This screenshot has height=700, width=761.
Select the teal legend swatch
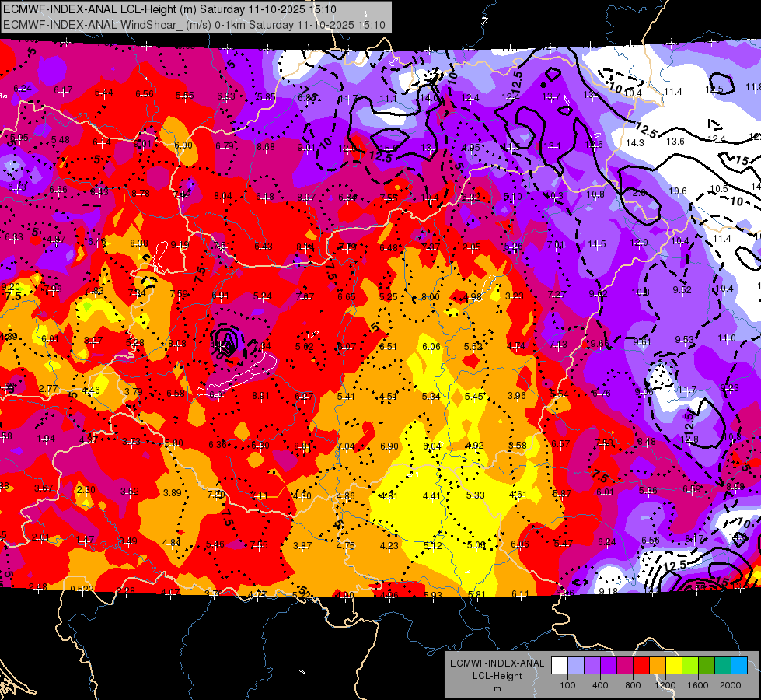(x=723, y=666)
